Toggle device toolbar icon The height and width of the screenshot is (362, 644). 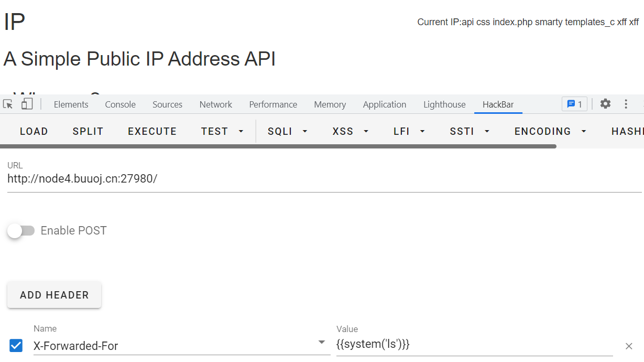pos(27,104)
